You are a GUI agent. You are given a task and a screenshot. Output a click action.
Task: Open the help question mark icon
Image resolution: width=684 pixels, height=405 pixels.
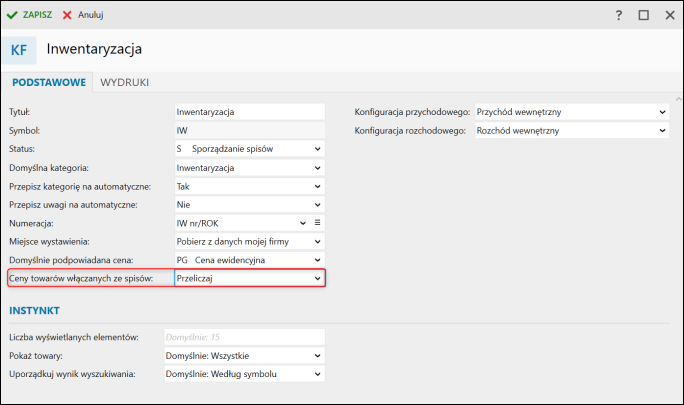tap(619, 15)
